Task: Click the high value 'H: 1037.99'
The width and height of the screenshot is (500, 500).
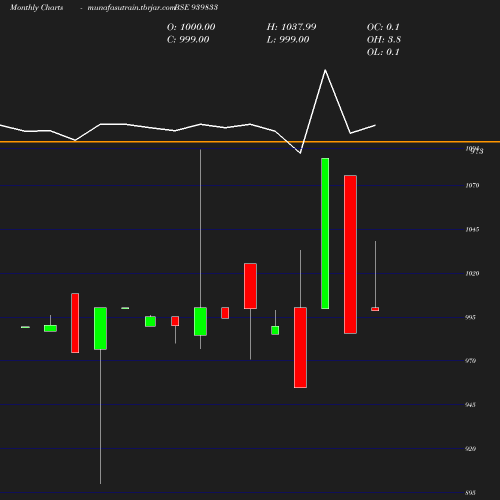Action: 291,27
